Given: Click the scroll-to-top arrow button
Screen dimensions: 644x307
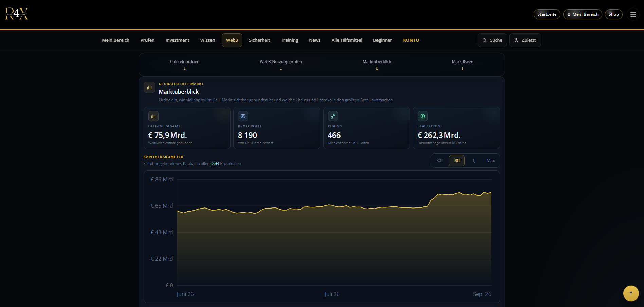Looking at the screenshot, I should pyautogui.click(x=631, y=293).
